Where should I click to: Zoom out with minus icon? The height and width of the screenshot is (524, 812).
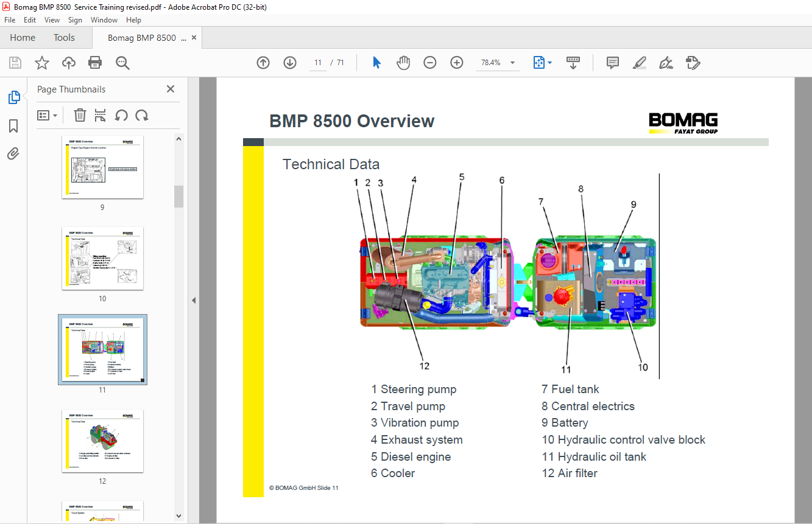click(430, 63)
